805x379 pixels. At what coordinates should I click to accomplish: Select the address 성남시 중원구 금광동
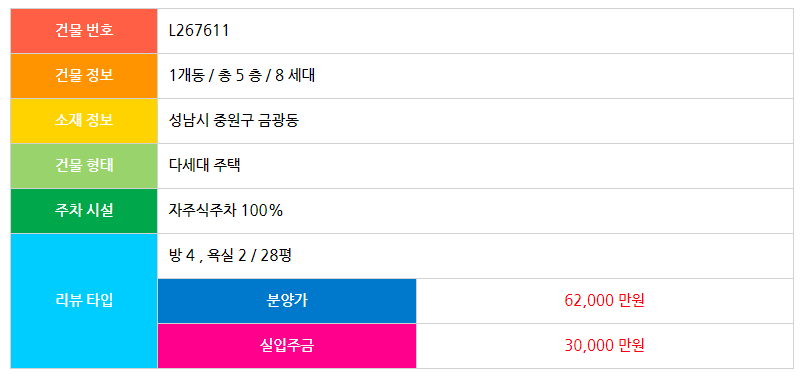tap(234, 121)
